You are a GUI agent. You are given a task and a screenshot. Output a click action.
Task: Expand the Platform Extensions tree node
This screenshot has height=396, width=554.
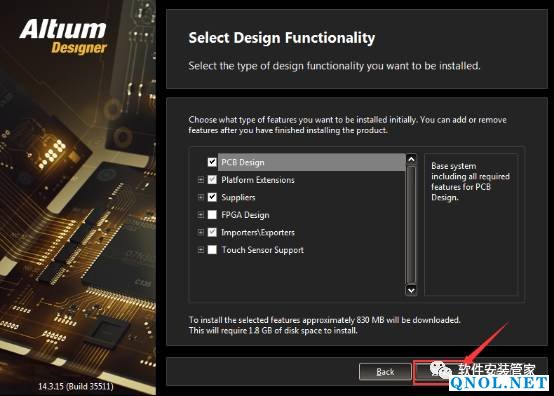tap(201, 180)
